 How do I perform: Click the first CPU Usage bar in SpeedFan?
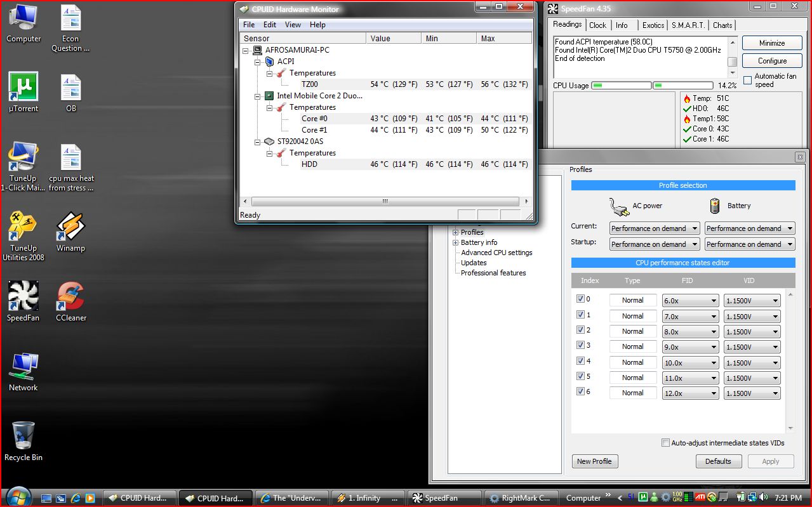pyautogui.click(x=620, y=85)
